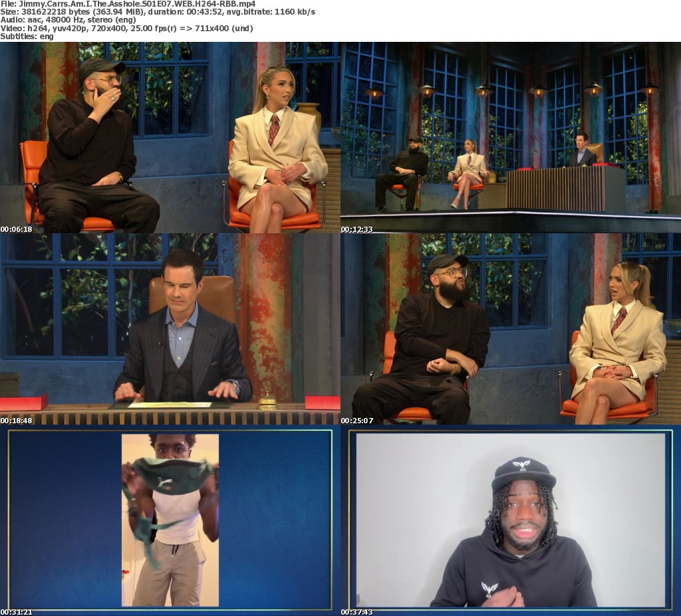Image resolution: width=681 pixels, height=616 pixels.
Task: Click the 00:06:18 timestamp label
Action: tap(16, 229)
